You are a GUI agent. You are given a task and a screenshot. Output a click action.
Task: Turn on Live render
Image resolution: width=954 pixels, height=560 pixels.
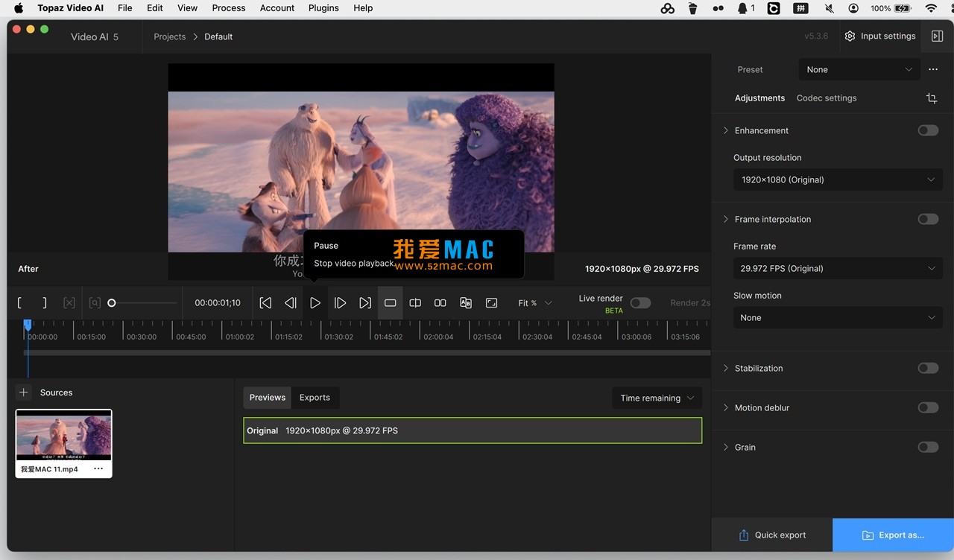coord(640,303)
